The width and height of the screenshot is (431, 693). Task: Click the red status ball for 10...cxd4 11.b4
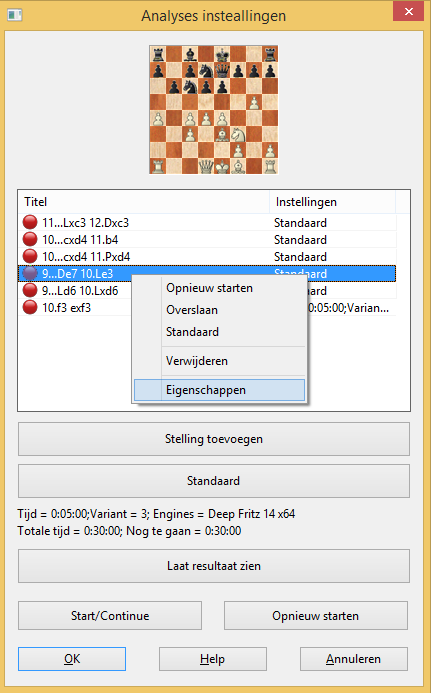30,240
